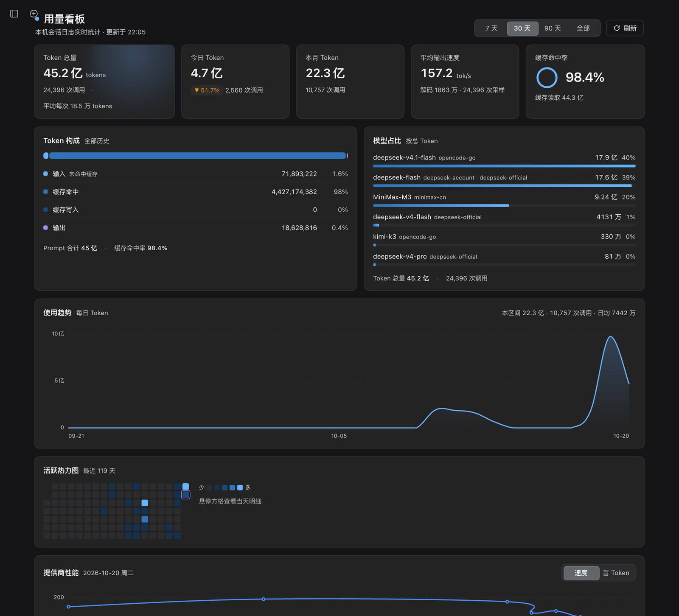Click the cache hit rate ring indicator
The height and width of the screenshot is (616, 679).
coord(547,78)
